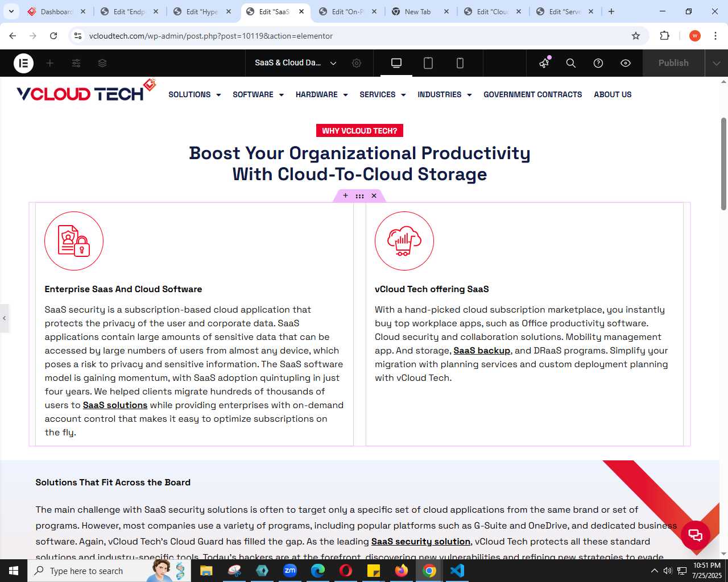Preview changes with the eye icon
The height and width of the screenshot is (582, 728).
point(626,63)
